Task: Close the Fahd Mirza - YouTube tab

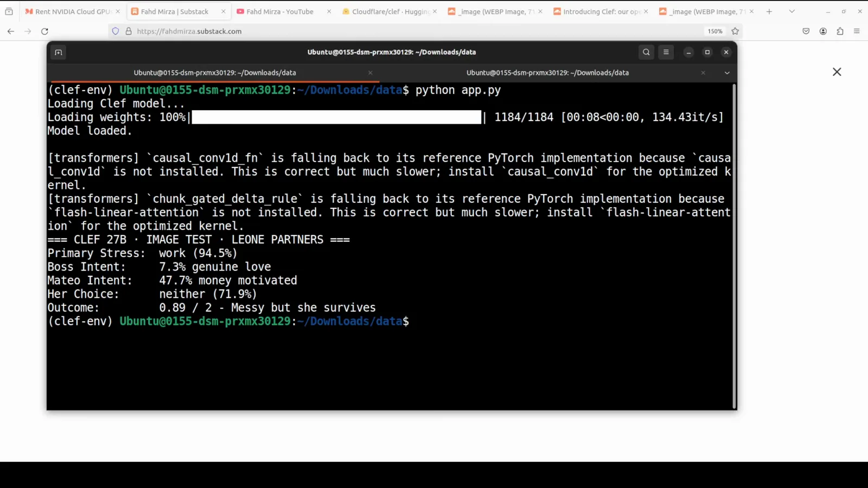Action: [329, 11]
